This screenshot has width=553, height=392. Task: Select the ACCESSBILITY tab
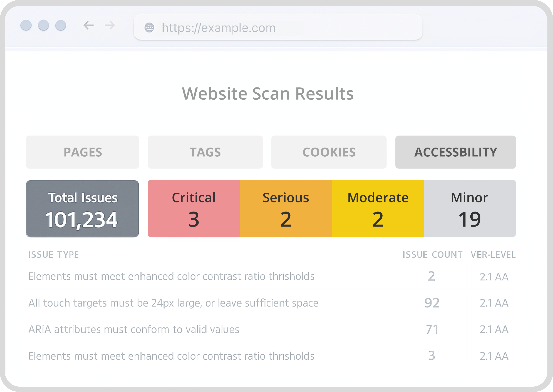tap(456, 152)
